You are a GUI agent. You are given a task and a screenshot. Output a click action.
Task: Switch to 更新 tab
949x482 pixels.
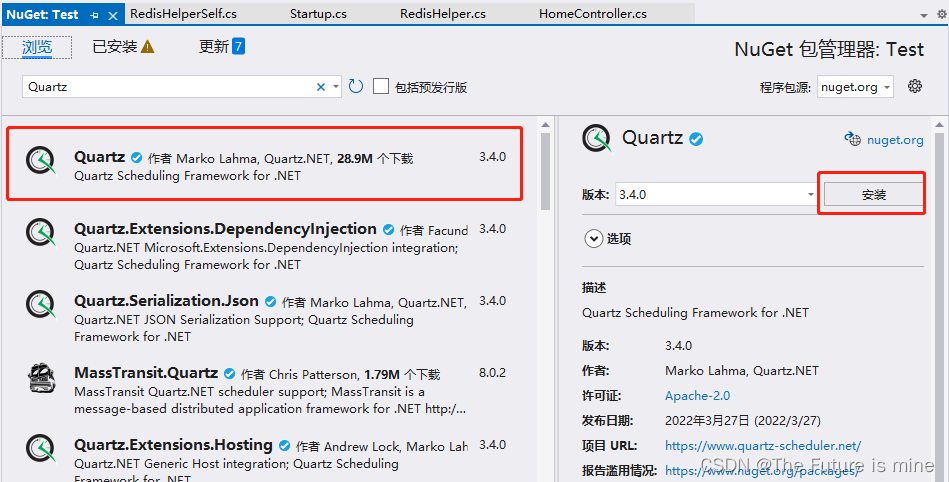214,47
